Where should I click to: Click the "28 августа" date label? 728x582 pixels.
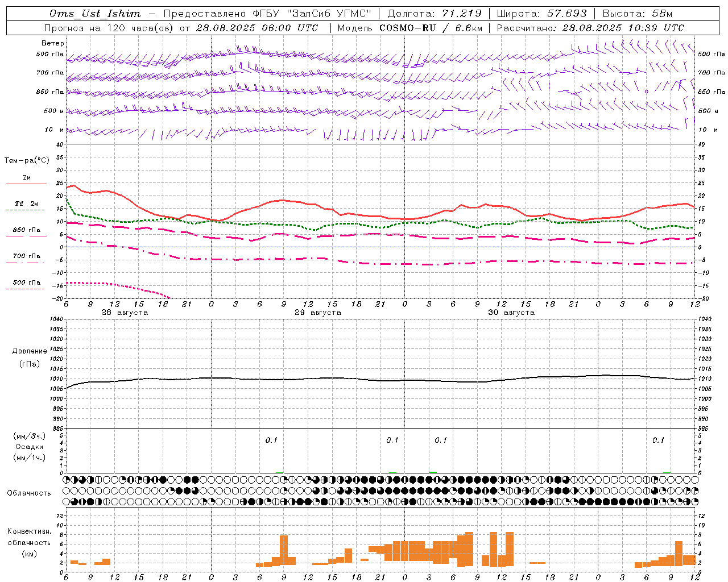click(125, 313)
